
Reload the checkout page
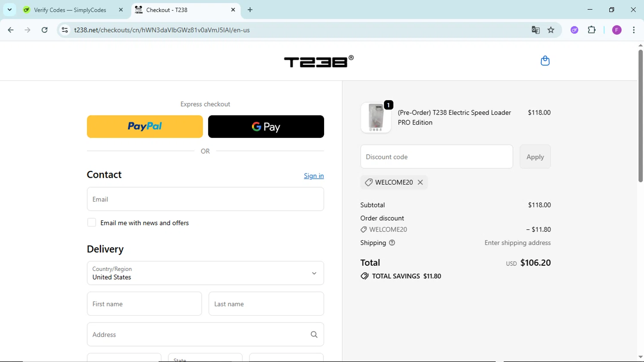click(x=45, y=30)
